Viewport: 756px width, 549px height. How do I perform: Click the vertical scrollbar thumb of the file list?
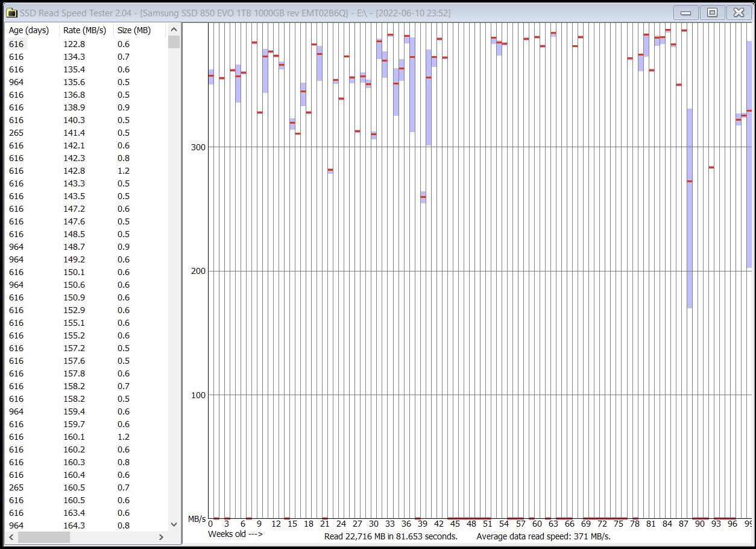[x=174, y=42]
